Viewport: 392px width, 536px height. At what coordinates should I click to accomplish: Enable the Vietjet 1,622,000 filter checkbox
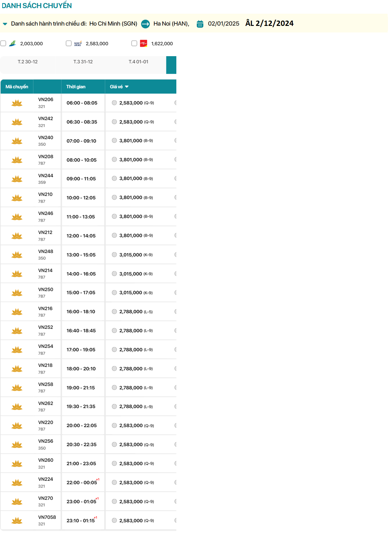click(x=134, y=43)
